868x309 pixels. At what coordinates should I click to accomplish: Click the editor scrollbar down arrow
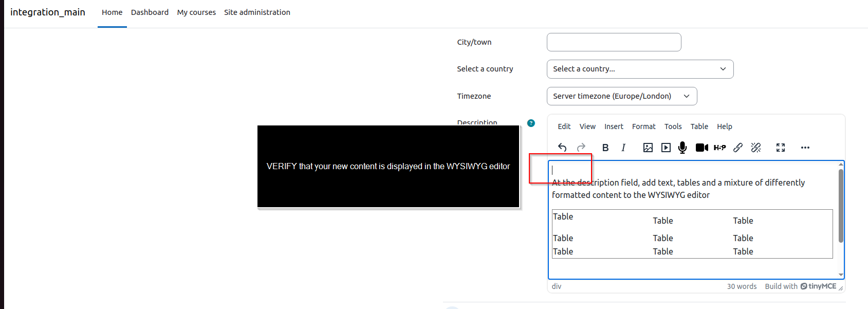click(x=841, y=275)
